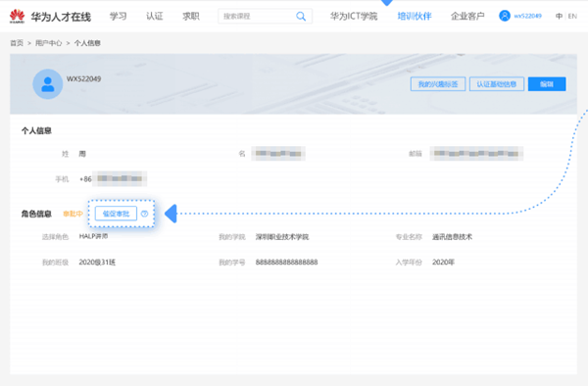Open the 企业客户 navigation item
The width and height of the screenshot is (588, 386).
467,16
